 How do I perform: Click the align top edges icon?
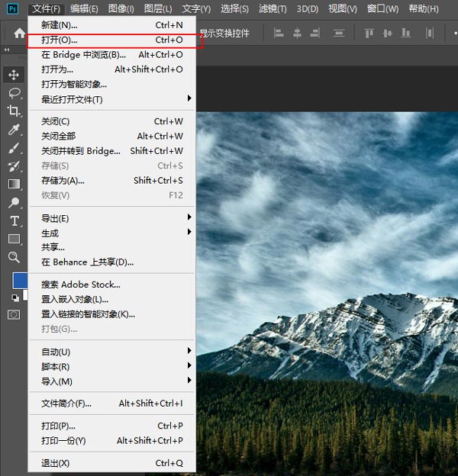coord(369,34)
